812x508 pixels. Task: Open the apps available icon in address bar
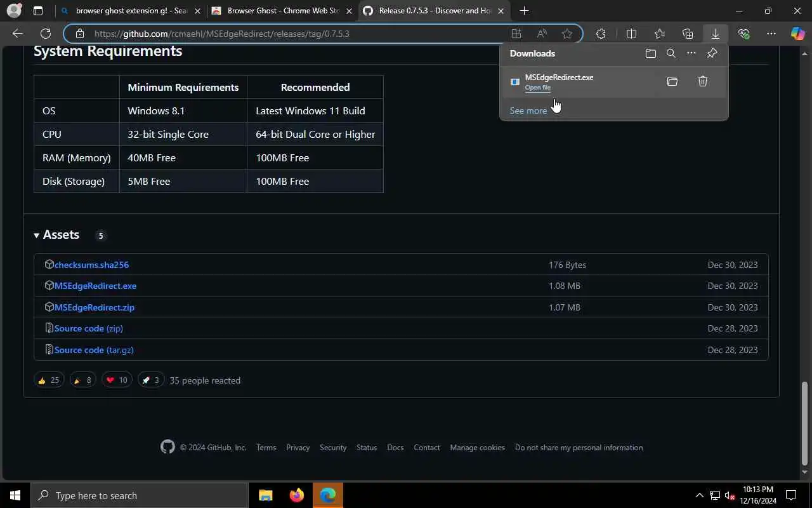[x=516, y=34]
